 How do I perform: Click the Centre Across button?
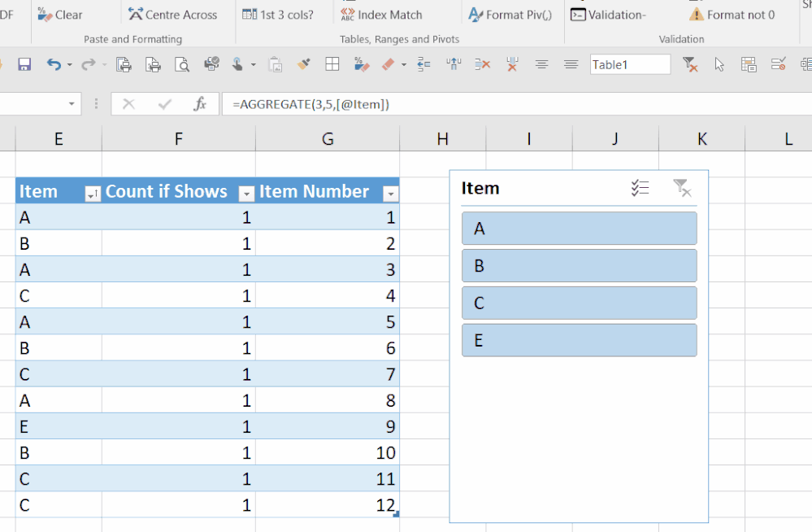click(173, 15)
